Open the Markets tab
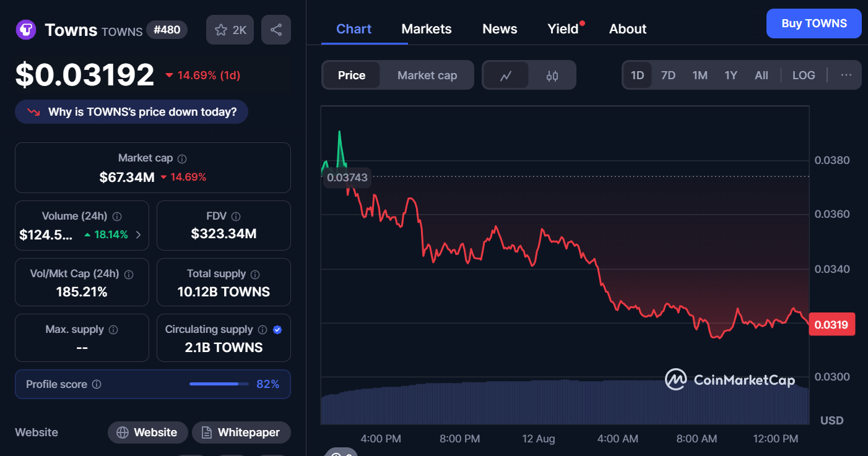868x456 pixels. 427,29
